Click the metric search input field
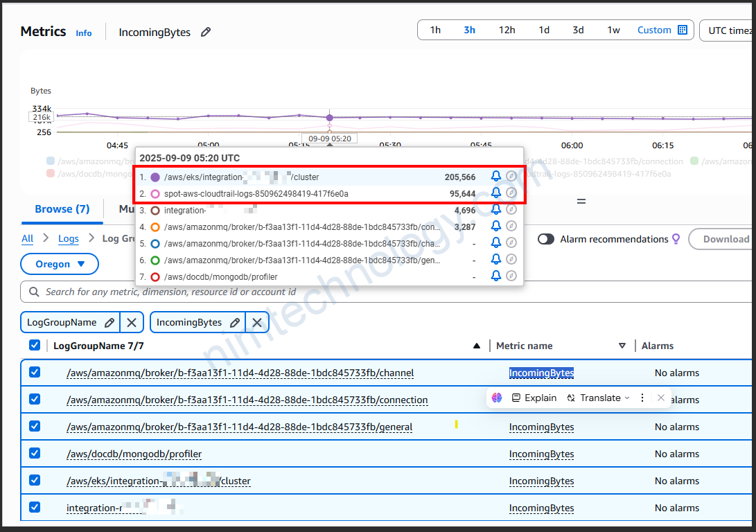Image resolution: width=756 pixels, height=532 pixels. coord(346,292)
